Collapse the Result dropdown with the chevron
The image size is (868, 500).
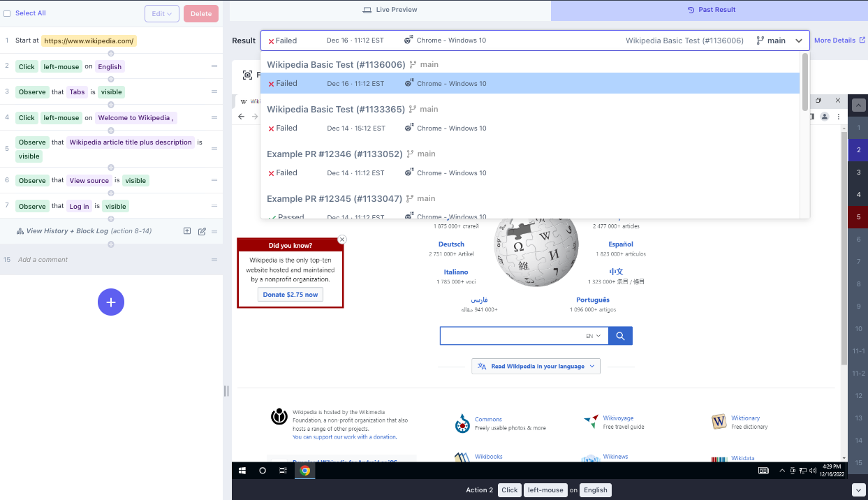coord(799,41)
